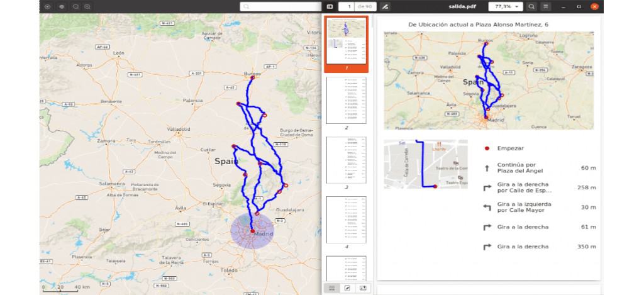This screenshot has height=295, width=644.
Task: Select page 3 thumbnail
Action: (x=347, y=160)
